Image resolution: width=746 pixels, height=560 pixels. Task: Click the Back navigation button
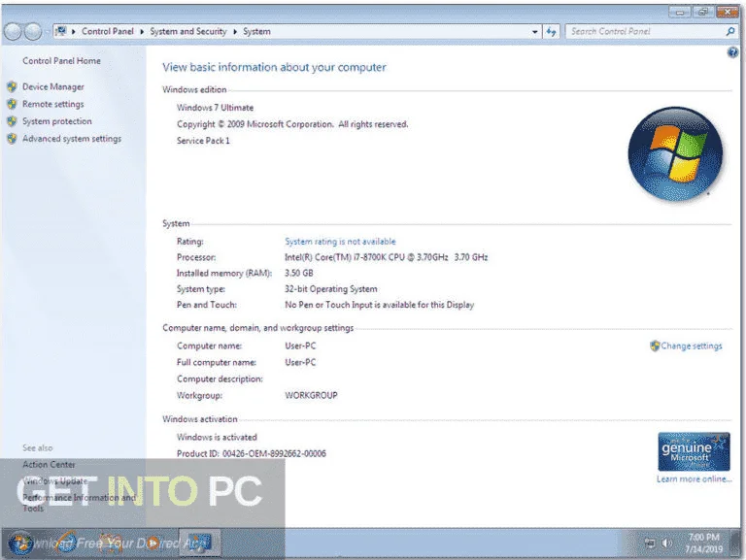click(13, 32)
